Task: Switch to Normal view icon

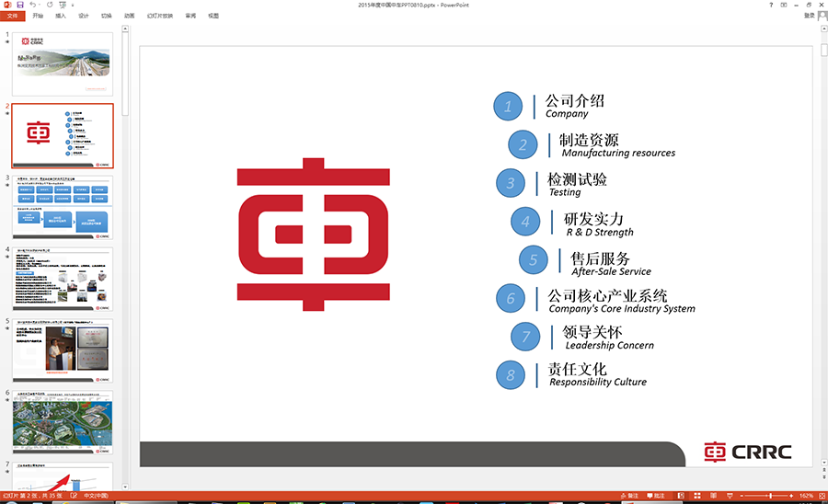Action: pos(681,496)
